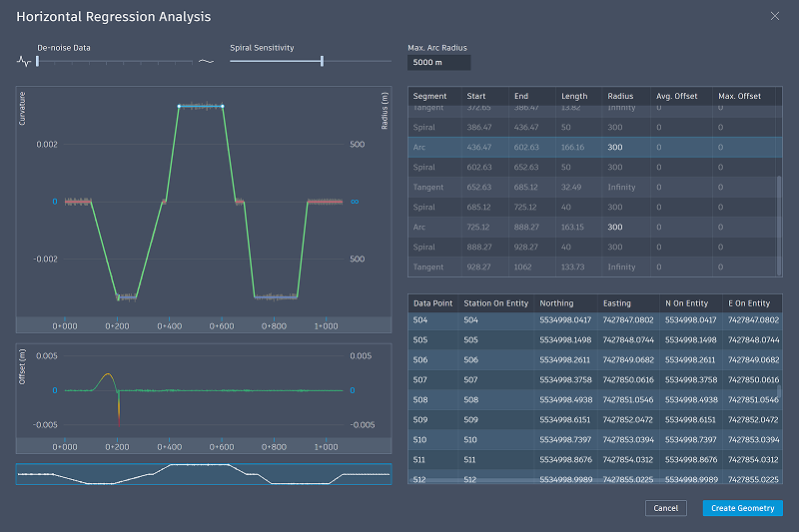Select data point row 507

point(594,379)
